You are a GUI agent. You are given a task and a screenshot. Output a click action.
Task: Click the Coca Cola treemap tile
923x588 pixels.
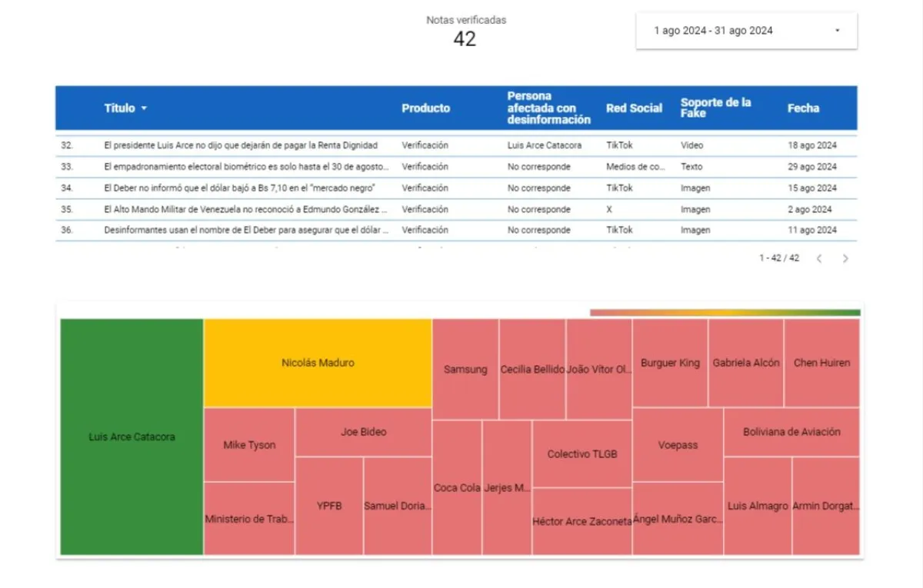tap(457, 487)
